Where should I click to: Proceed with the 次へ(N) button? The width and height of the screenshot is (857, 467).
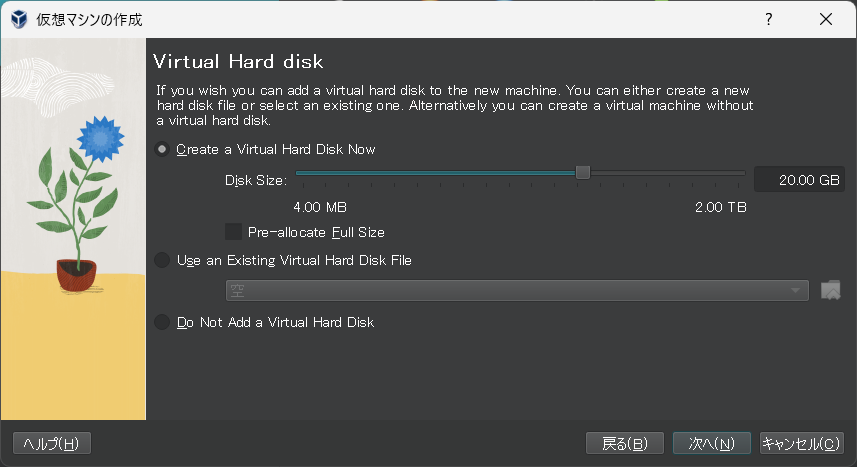point(711,443)
